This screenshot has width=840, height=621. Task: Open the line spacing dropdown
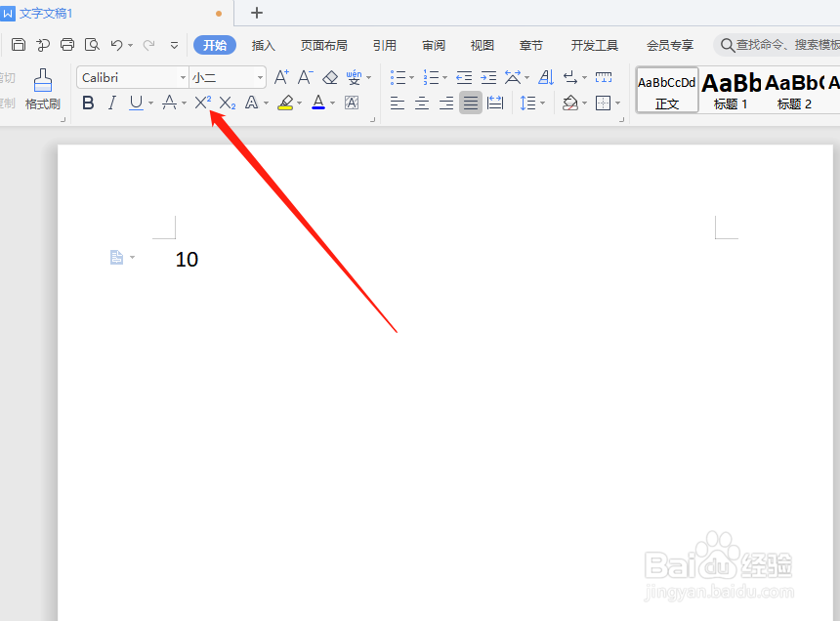coord(533,103)
